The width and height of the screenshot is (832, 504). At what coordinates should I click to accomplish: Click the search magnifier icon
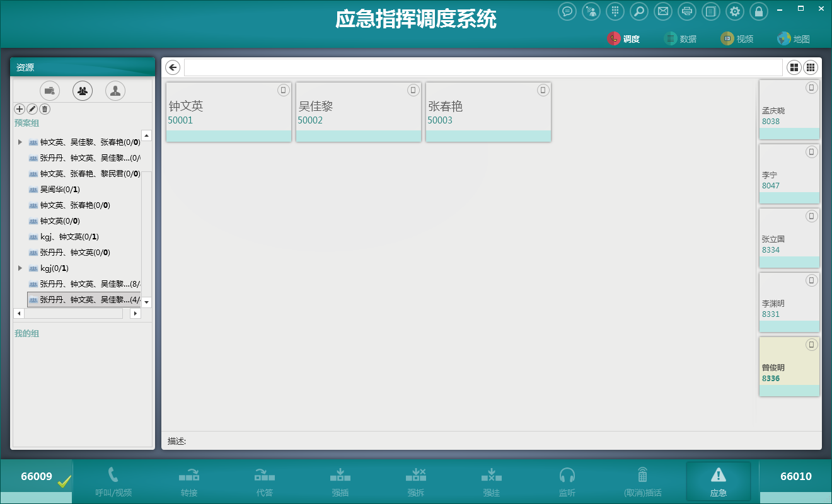pos(638,11)
